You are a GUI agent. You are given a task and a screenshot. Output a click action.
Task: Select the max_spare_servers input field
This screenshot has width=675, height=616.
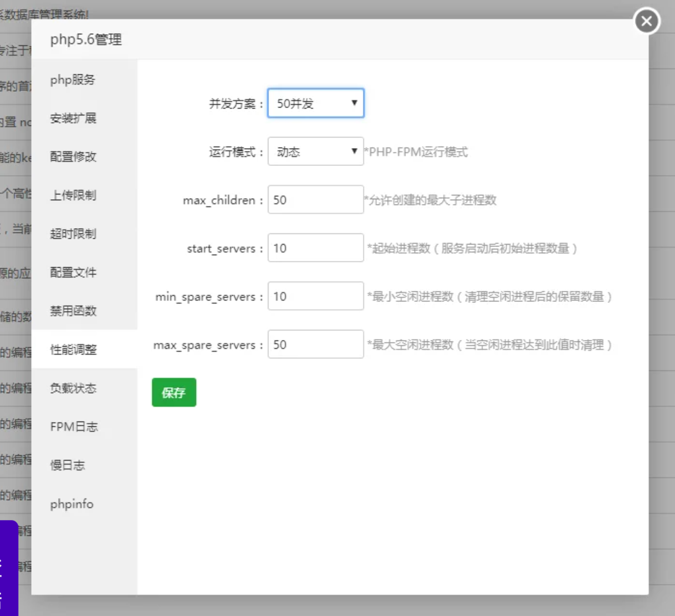coord(315,345)
